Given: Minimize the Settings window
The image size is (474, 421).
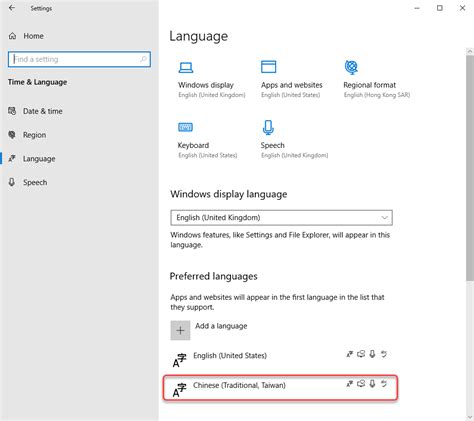Looking at the screenshot, I should [417, 8].
